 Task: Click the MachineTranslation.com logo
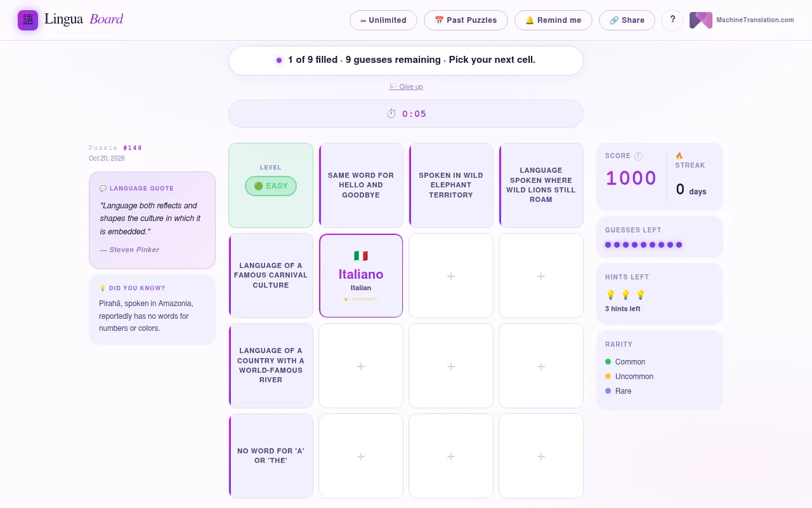pos(742,20)
